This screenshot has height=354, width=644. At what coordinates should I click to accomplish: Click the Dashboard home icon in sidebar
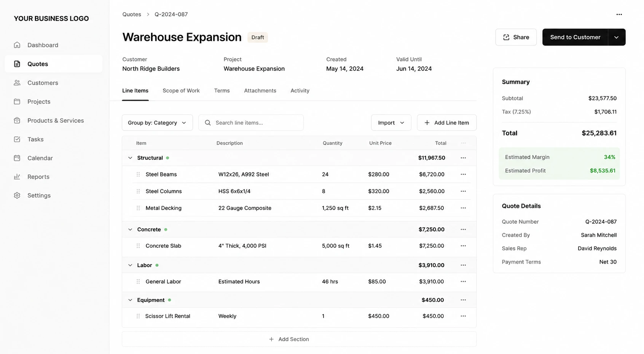pyautogui.click(x=17, y=45)
